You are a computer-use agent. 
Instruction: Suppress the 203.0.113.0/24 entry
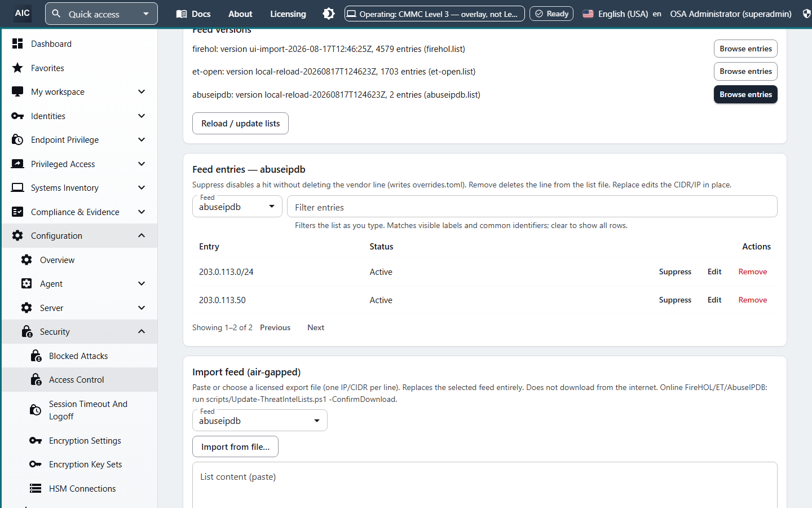675,271
